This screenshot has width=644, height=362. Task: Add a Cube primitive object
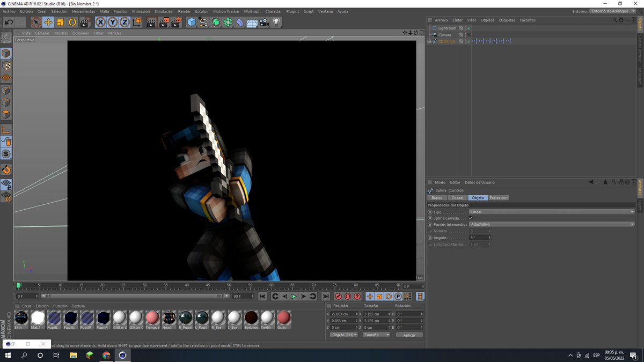192,22
